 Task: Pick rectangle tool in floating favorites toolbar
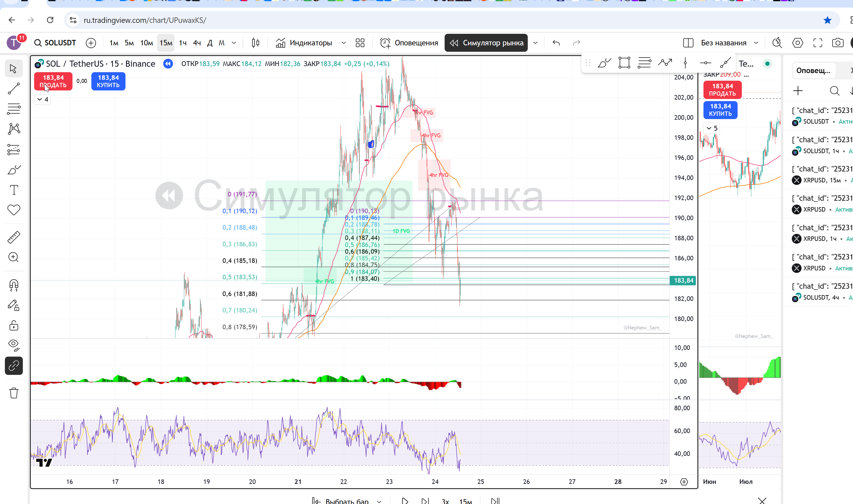point(624,63)
